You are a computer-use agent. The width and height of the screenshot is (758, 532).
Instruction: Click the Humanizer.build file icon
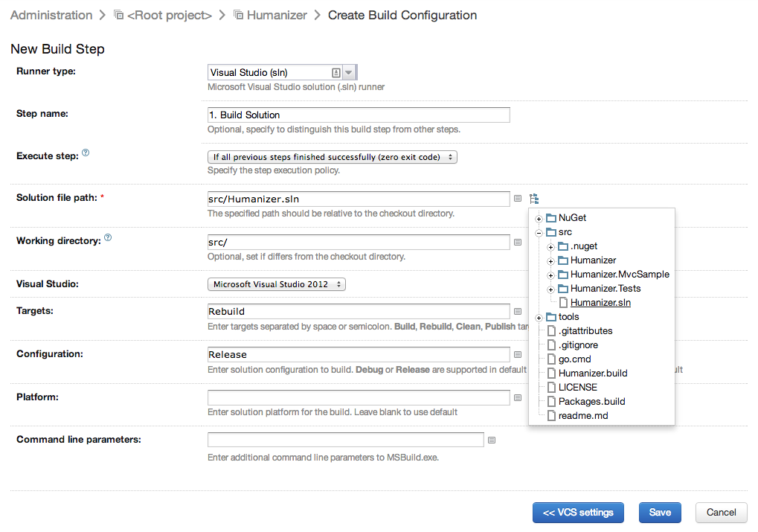click(552, 374)
